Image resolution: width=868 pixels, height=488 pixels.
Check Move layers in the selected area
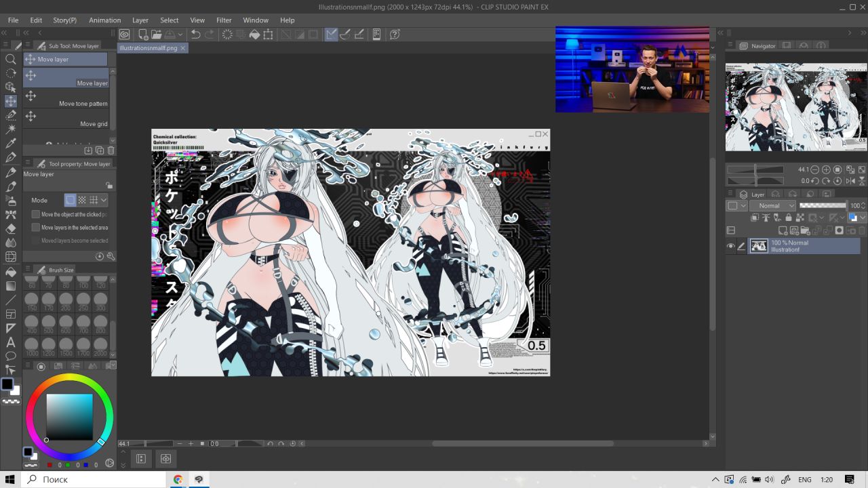pyautogui.click(x=36, y=228)
